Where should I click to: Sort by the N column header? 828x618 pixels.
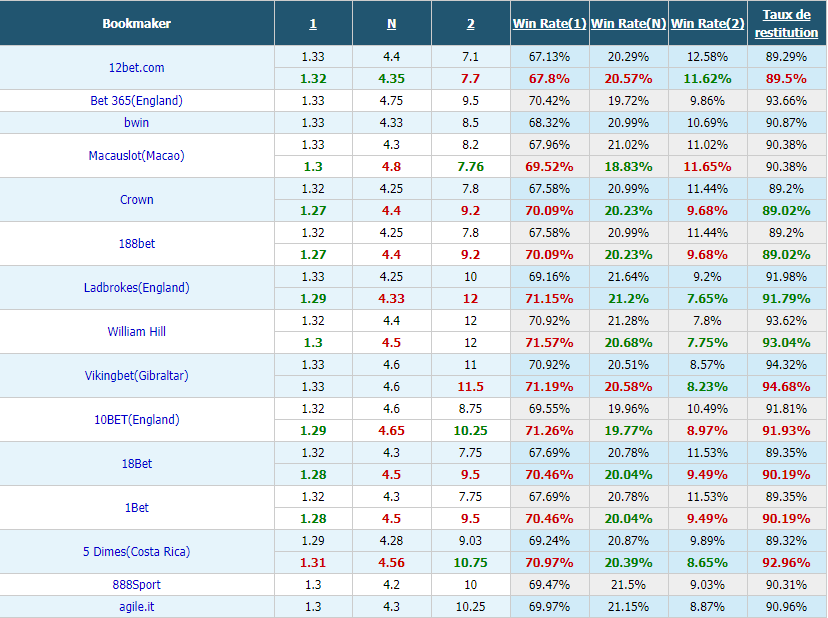tap(391, 24)
